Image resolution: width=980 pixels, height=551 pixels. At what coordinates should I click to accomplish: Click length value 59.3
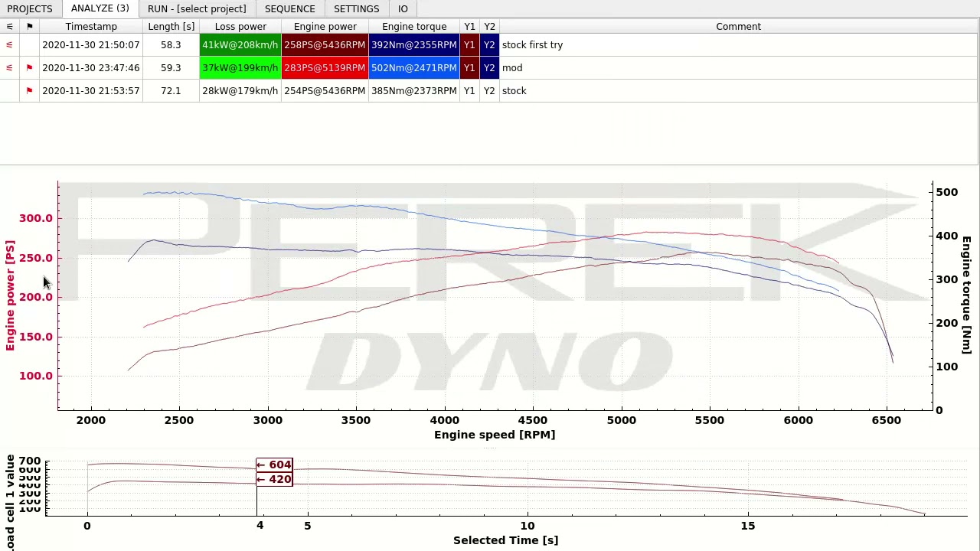(x=171, y=67)
